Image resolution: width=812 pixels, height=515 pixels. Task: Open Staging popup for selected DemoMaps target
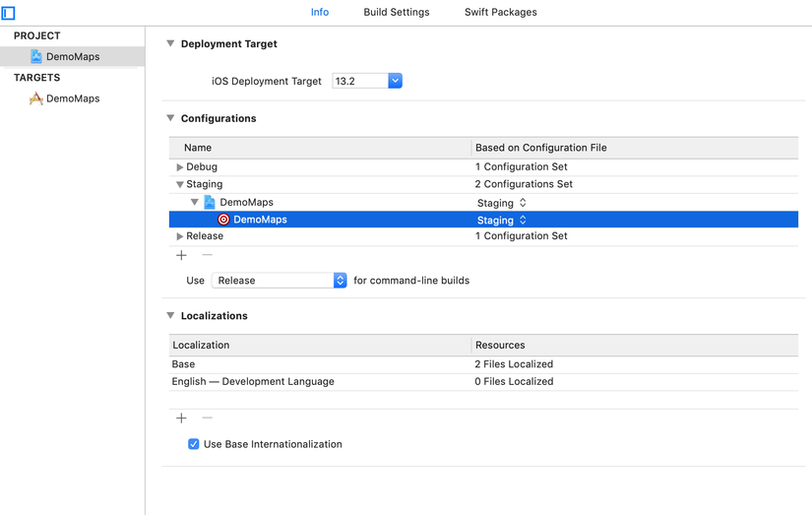click(502, 221)
